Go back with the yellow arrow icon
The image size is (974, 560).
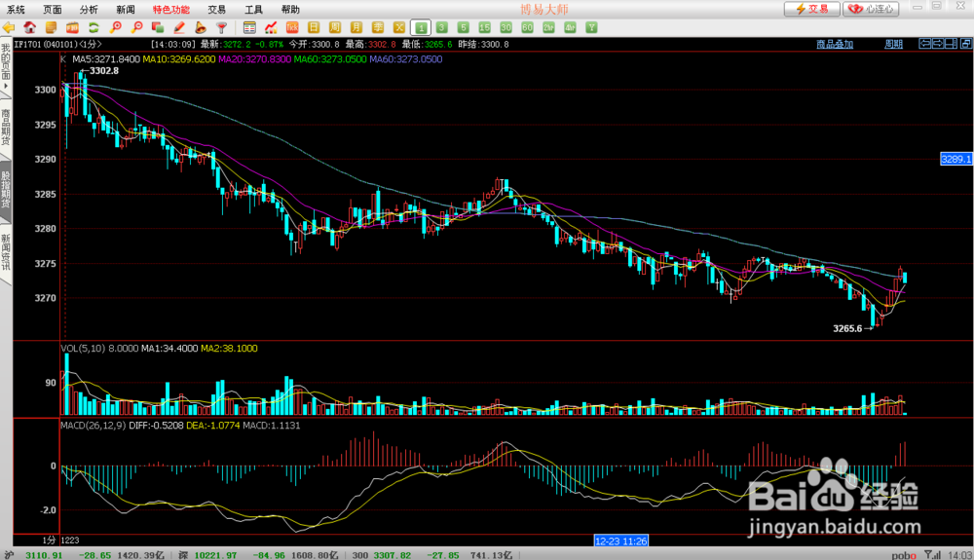click(9, 28)
